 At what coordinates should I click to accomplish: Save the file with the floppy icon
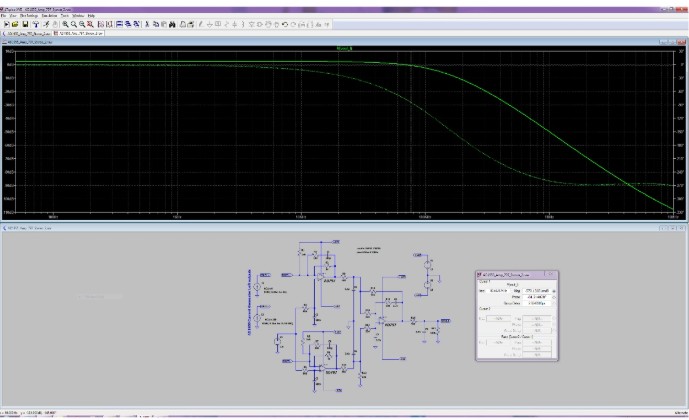click(x=25, y=24)
